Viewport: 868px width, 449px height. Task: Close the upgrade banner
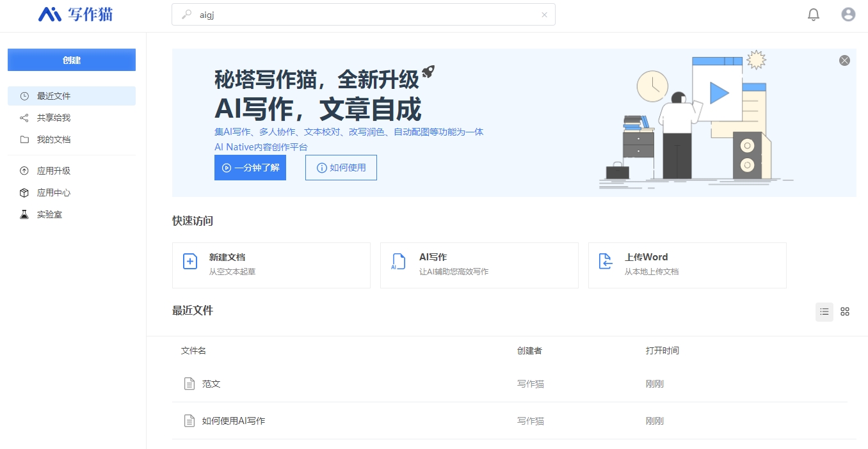pyautogui.click(x=844, y=60)
